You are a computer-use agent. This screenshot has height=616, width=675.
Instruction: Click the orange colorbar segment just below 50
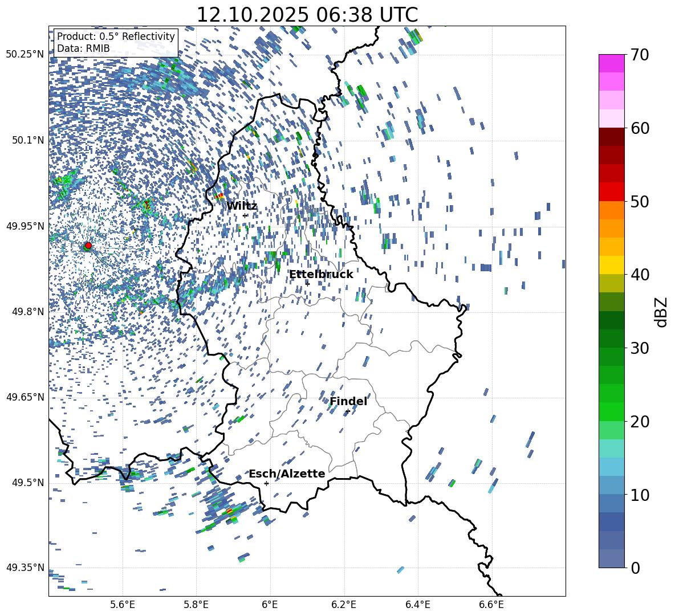(x=611, y=210)
